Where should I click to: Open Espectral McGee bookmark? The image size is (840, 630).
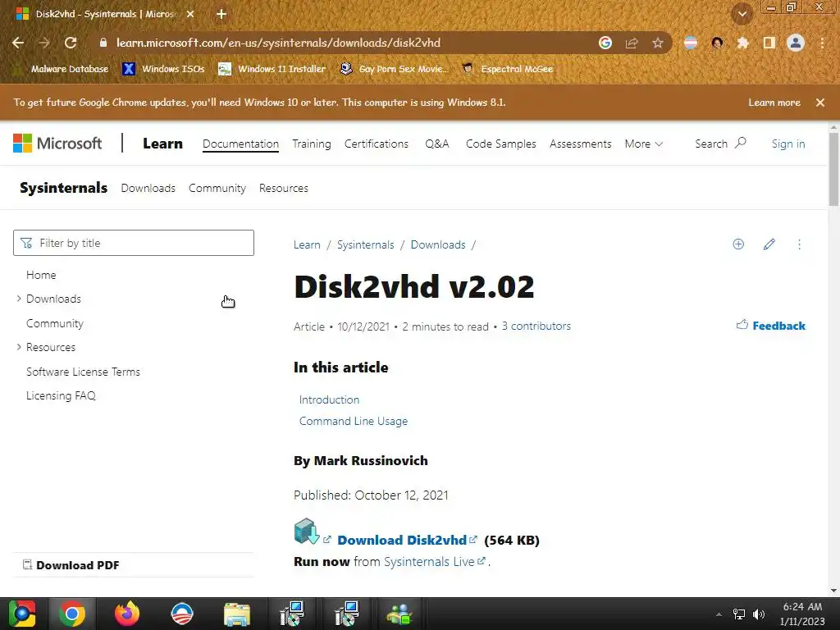(508, 69)
